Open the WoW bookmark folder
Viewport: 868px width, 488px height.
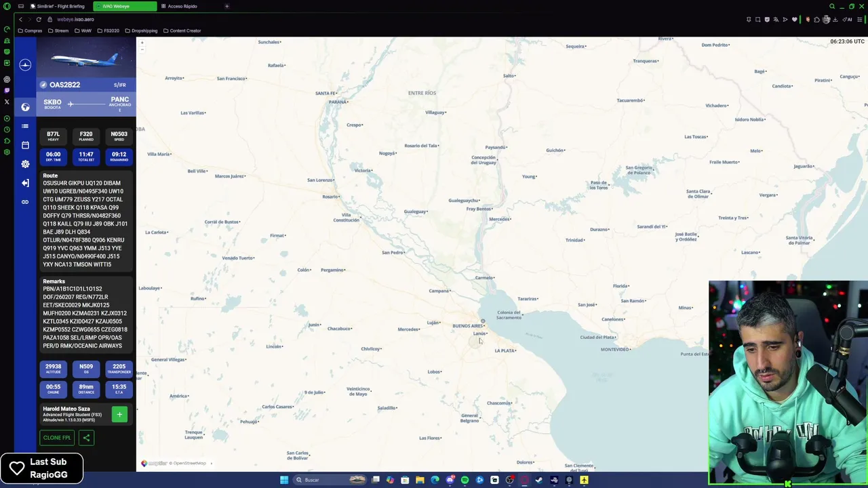coord(83,30)
